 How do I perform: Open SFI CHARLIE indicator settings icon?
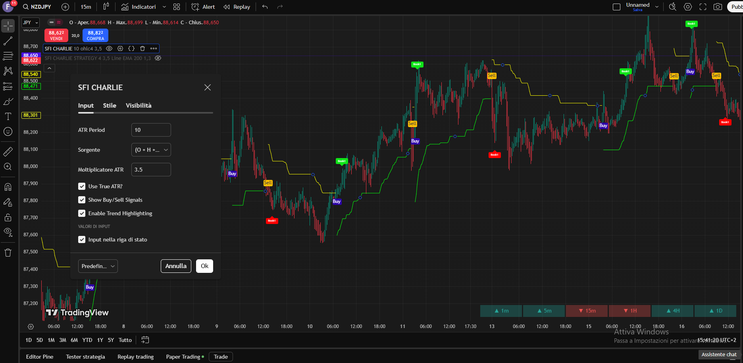[120, 48]
